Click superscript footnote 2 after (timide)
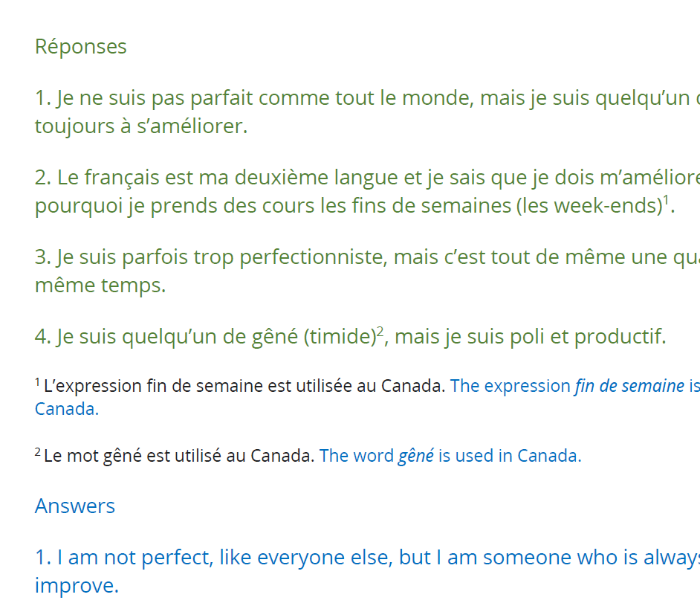 [x=380, y=331]
